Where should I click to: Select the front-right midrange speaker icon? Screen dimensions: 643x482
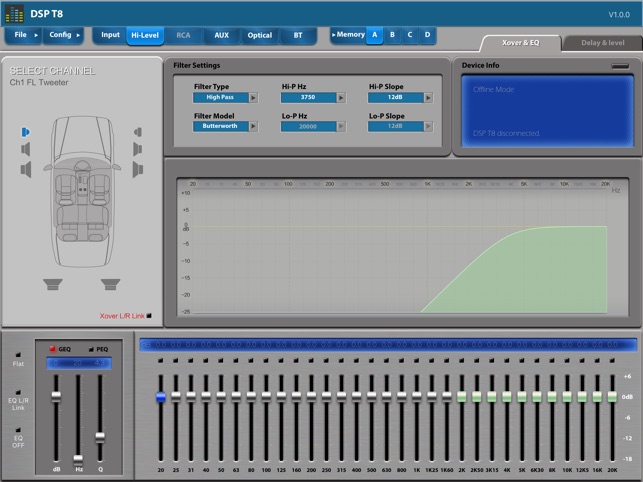pyautogui.click(x=137, y=149)
